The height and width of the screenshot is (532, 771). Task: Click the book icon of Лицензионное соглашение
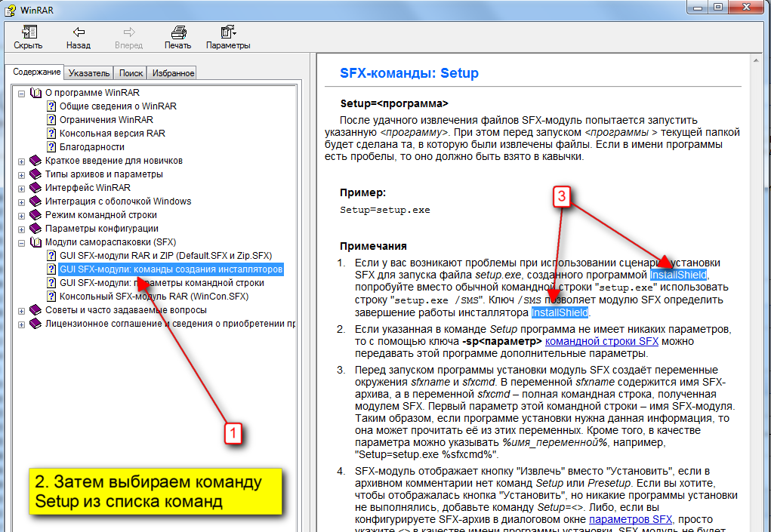click(35, 324)
